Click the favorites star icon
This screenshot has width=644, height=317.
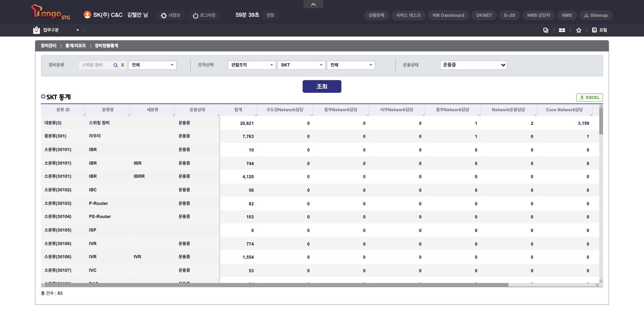(x=579, y=30)
